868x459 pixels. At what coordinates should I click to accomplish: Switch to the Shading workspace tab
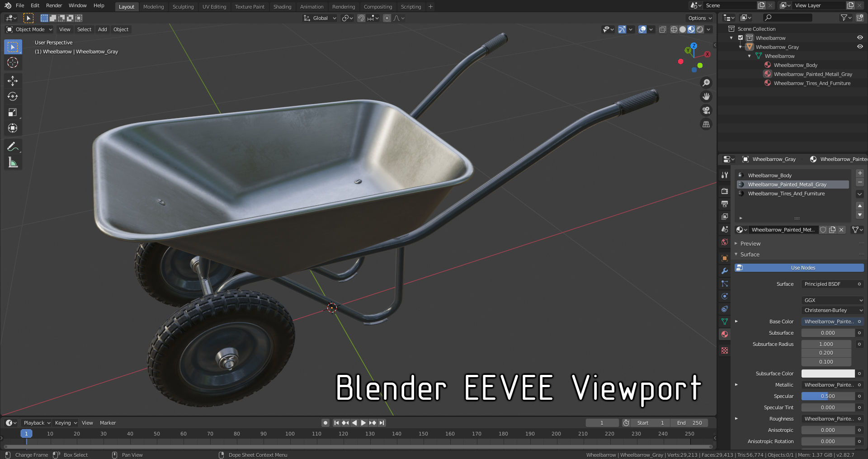coord(282,7)
